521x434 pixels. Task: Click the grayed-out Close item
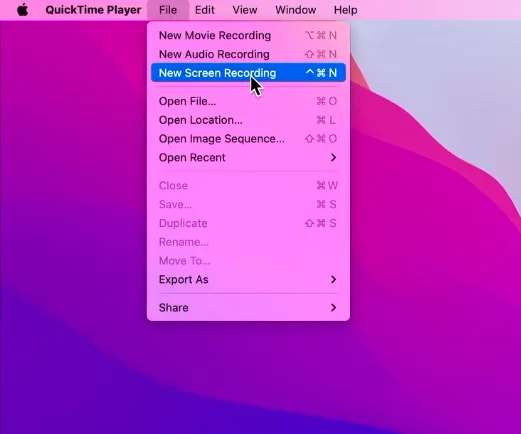[x=248, y=185]
